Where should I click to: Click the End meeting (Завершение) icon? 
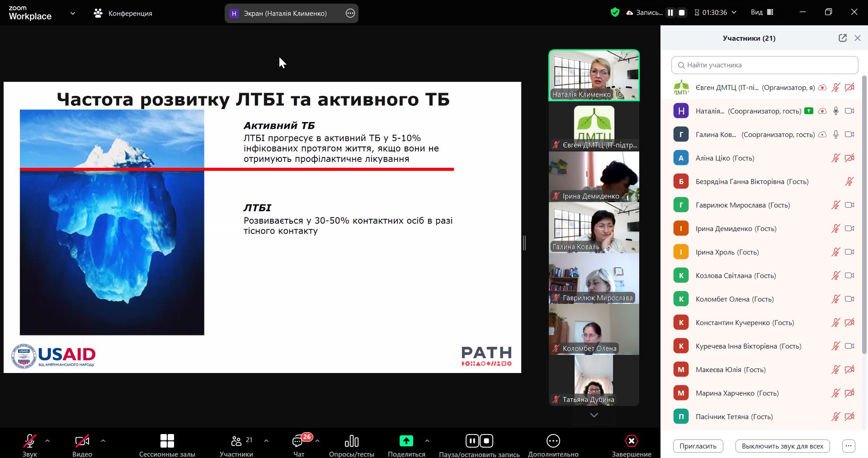631,441
